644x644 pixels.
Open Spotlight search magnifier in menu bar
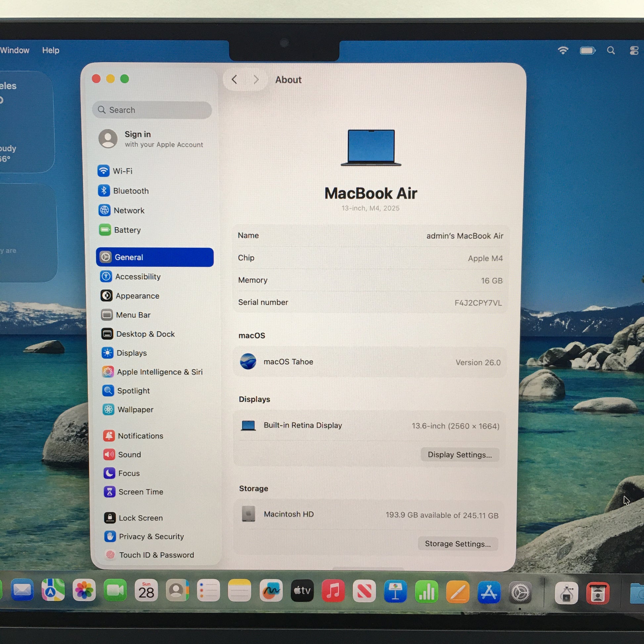[x=611, y=51]
